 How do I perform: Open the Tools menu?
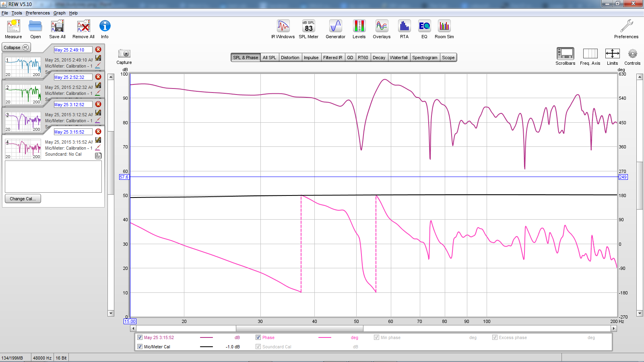(x=17, y=13)
